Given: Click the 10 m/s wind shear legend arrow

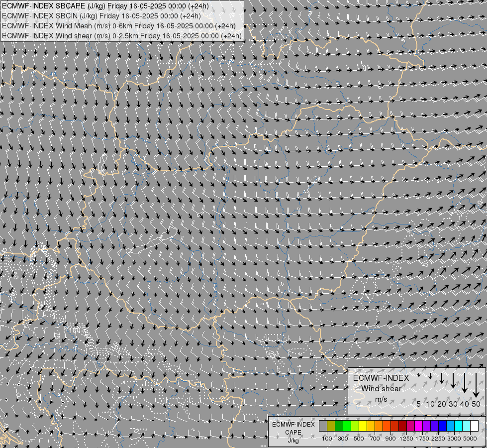Looking at the screenshot, I should click(x=430, y=376).
